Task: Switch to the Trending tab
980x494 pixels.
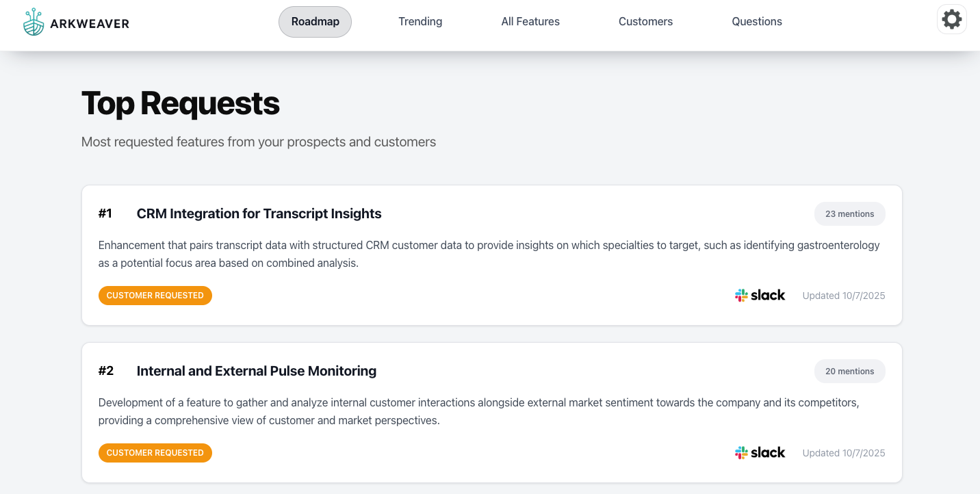Action: click(x=420, y=22)
